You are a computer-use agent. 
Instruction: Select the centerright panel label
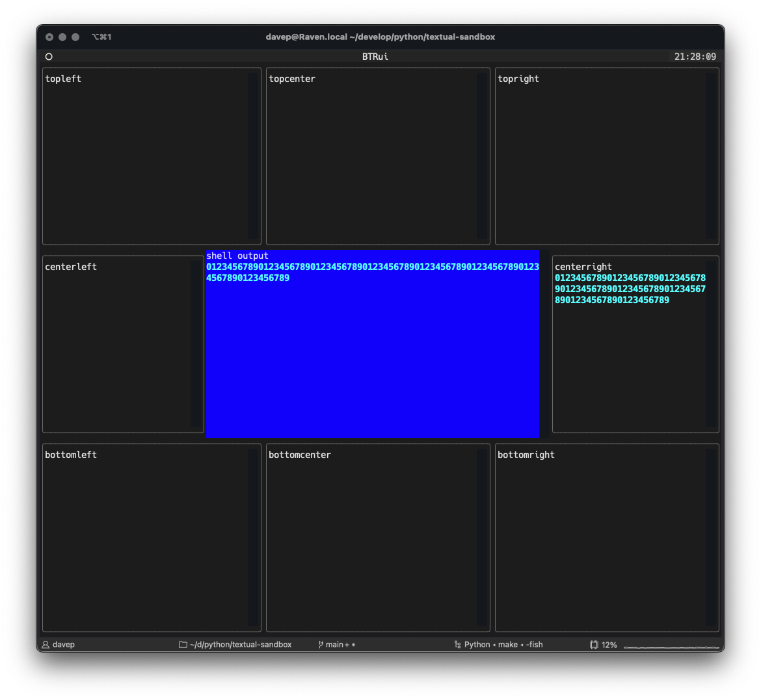pos(583,267)
